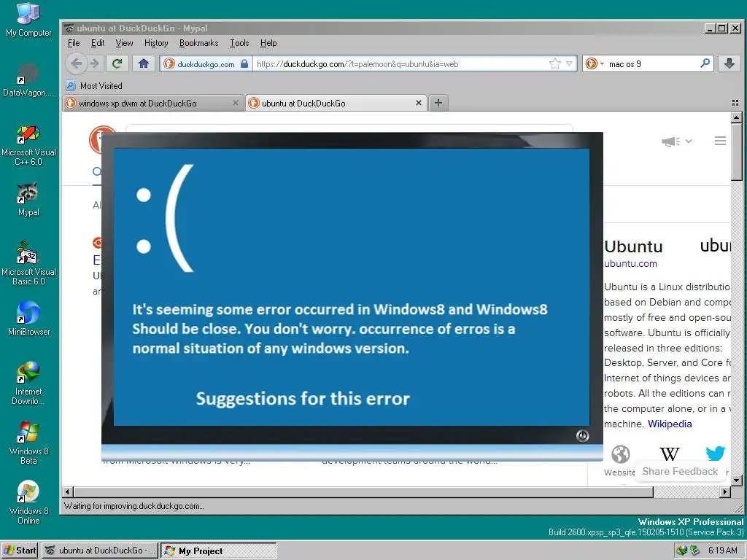Click the Ubuntu heading in info panel
This screenshot has height=560, width=747.
coord(633,246)
